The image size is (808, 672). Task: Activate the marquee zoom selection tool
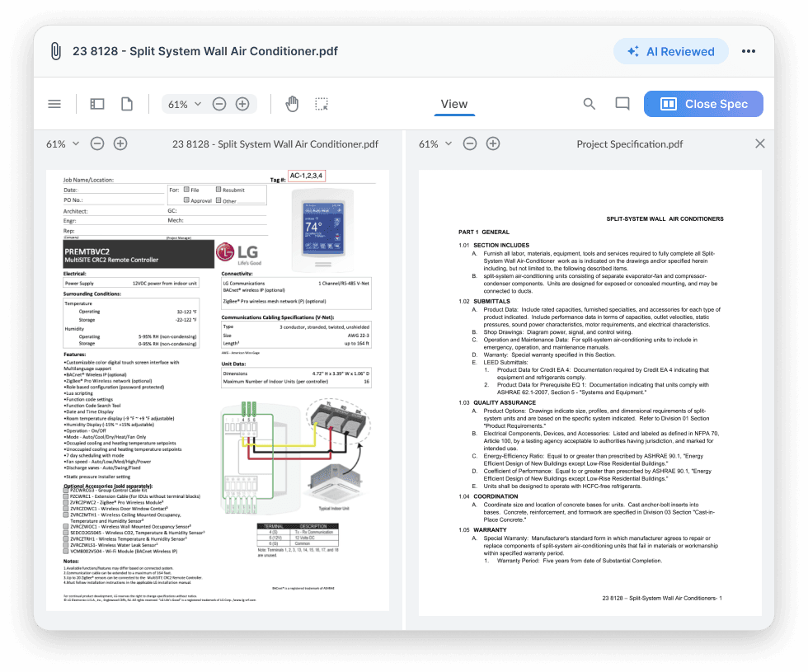[x=321, y=103]
